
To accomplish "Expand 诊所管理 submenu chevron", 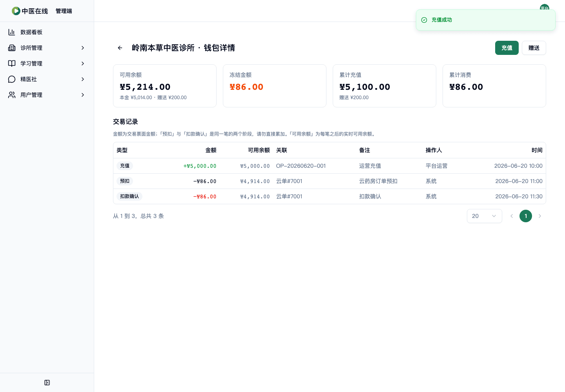I will pos(83,48).
